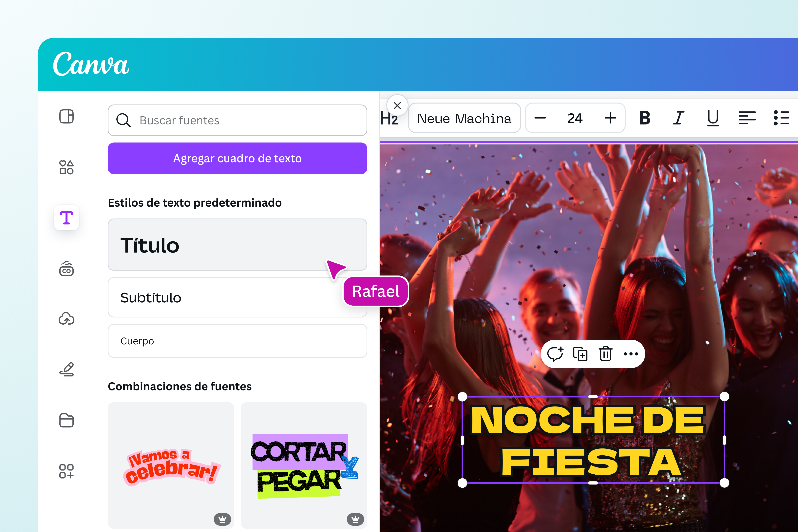Increase font size with plus button

pyautogui.click(x=610, y=118)
